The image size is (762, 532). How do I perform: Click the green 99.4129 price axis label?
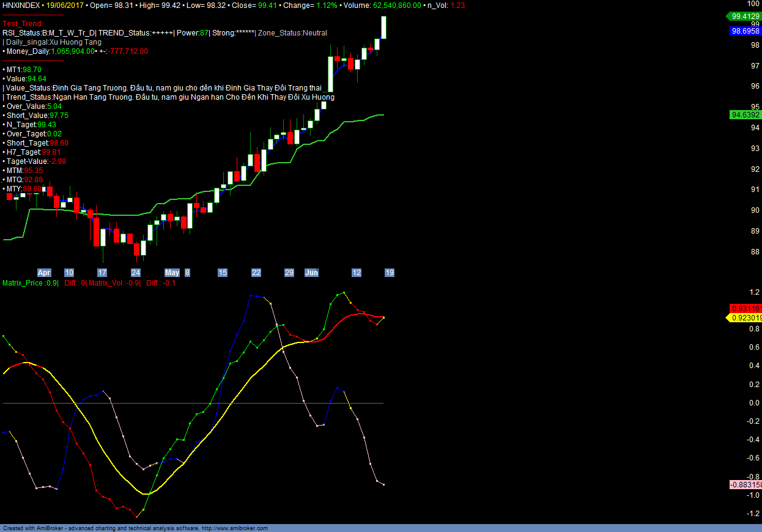click(744, 17)
